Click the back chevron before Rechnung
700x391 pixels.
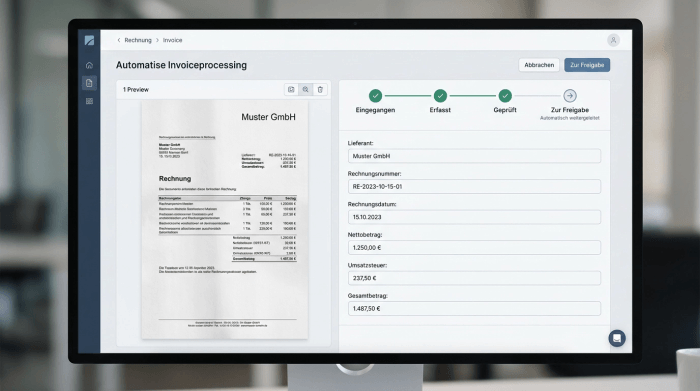point(119,40)
